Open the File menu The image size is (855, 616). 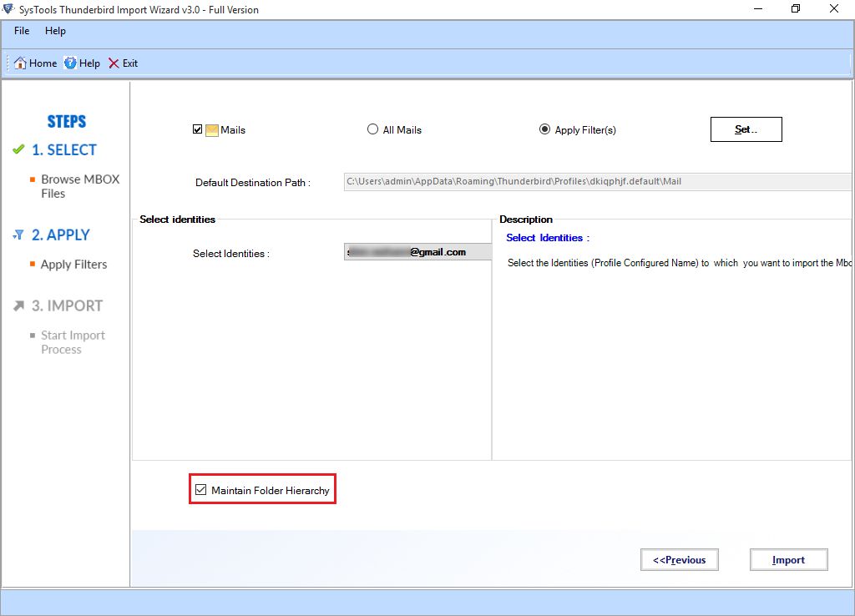click(x=22, y=31)
